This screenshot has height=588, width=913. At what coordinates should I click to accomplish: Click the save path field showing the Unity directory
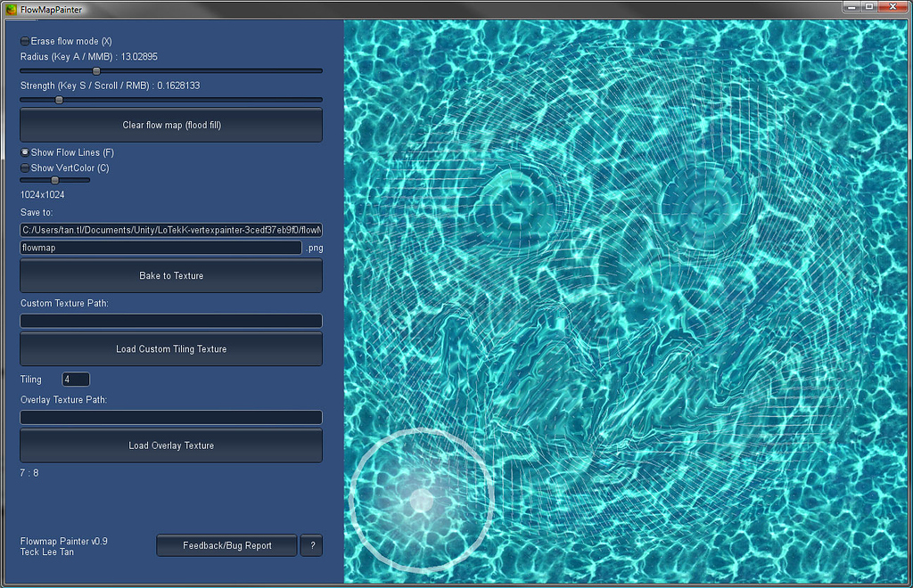point(170,230)
